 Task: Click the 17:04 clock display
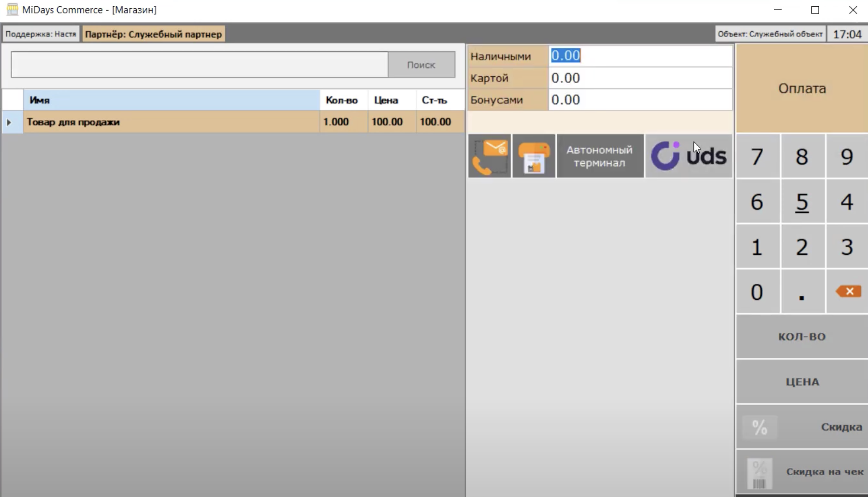847,34
